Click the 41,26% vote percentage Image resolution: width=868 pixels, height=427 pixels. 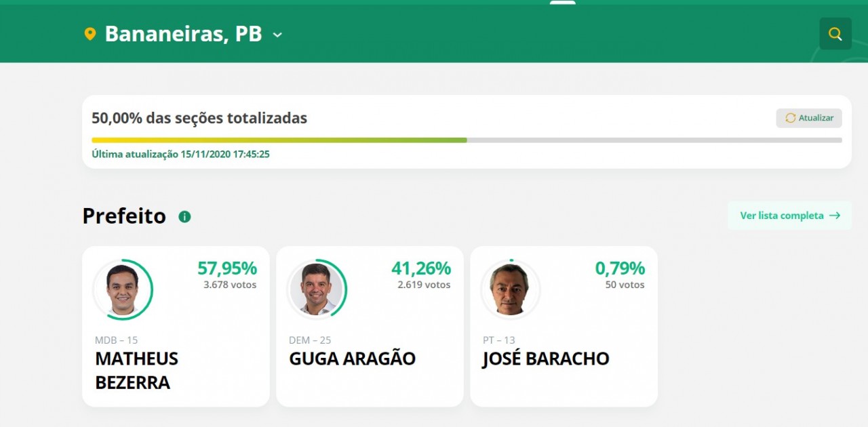click(x=421, y=268)
